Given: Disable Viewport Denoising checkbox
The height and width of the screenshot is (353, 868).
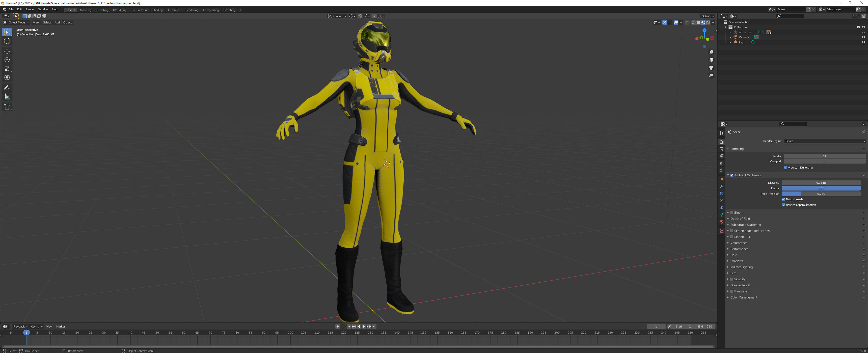Looking at the screenshot, I should click(785, 167).
